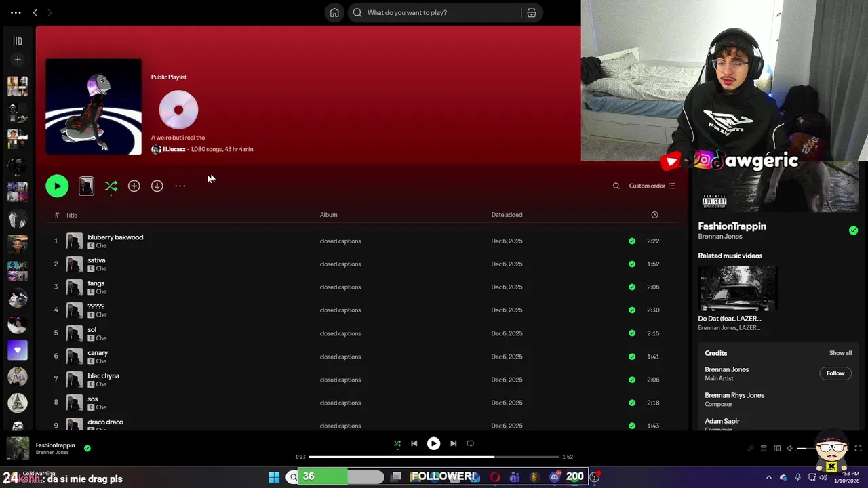
Task: Open Connect to a device icon
Action: click(777, 449)
